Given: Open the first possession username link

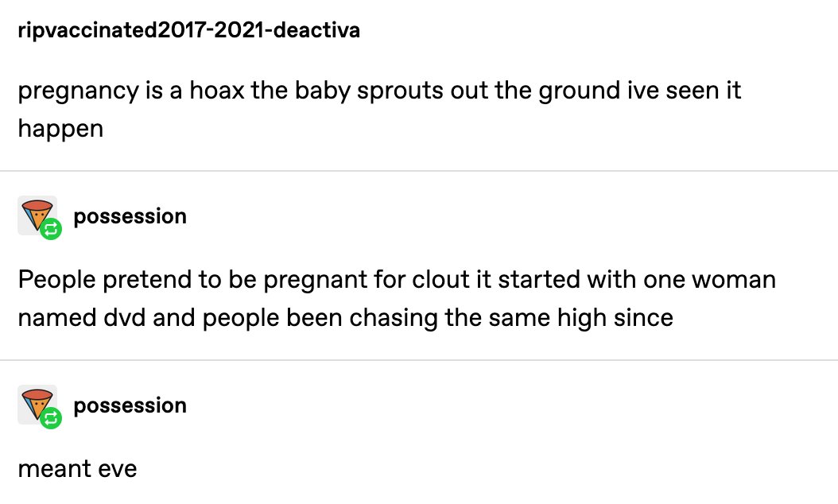Looking at the screenshot, I should click(x=130, y=216).
